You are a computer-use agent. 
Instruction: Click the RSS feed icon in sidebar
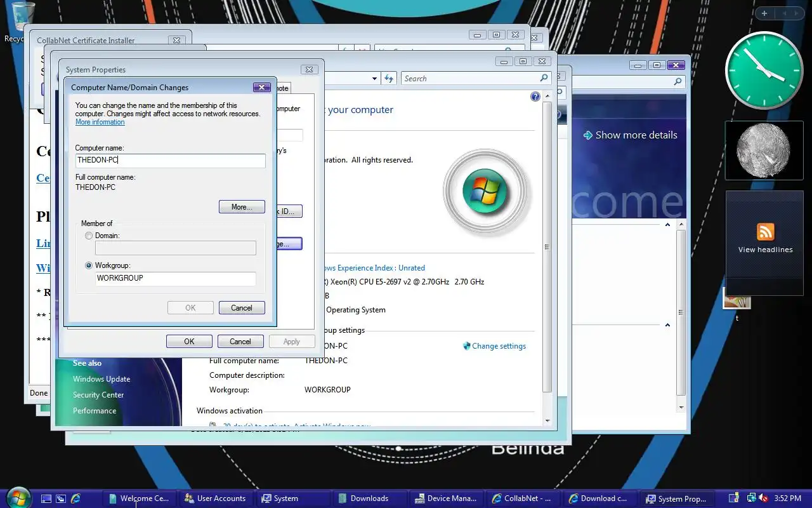pos(766,231)
